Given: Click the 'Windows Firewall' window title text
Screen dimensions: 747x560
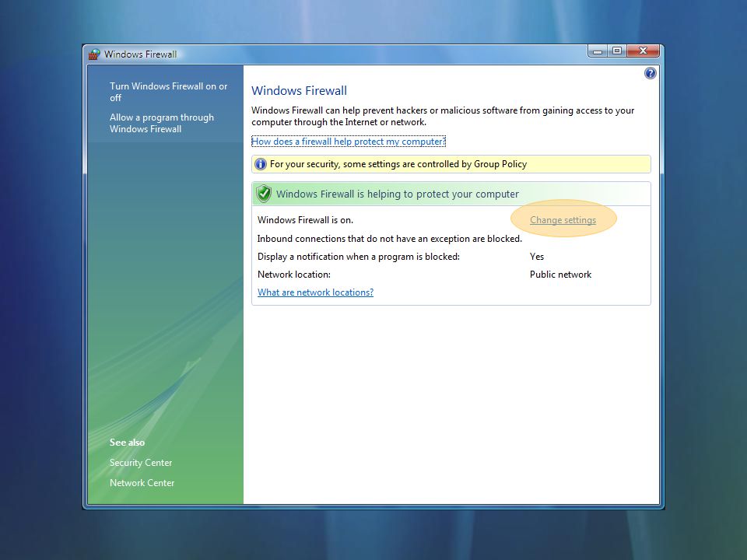Looking at the screenshot, I should 141,54.
